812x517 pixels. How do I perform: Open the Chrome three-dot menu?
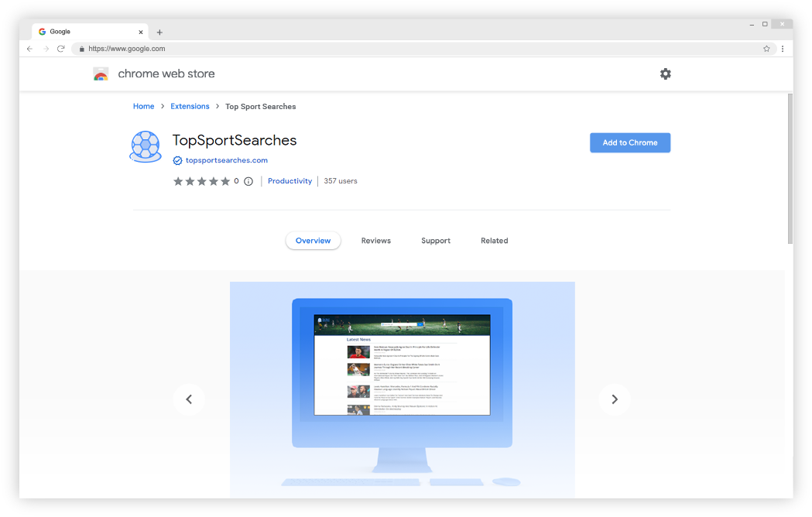click(x=783, y=49)
